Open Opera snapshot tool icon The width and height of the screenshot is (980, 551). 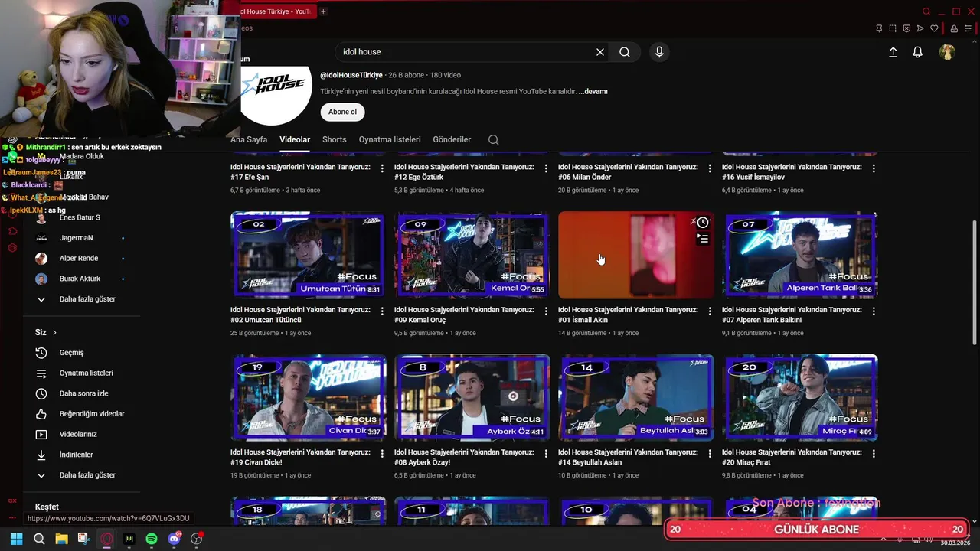(x=893, y=28)
